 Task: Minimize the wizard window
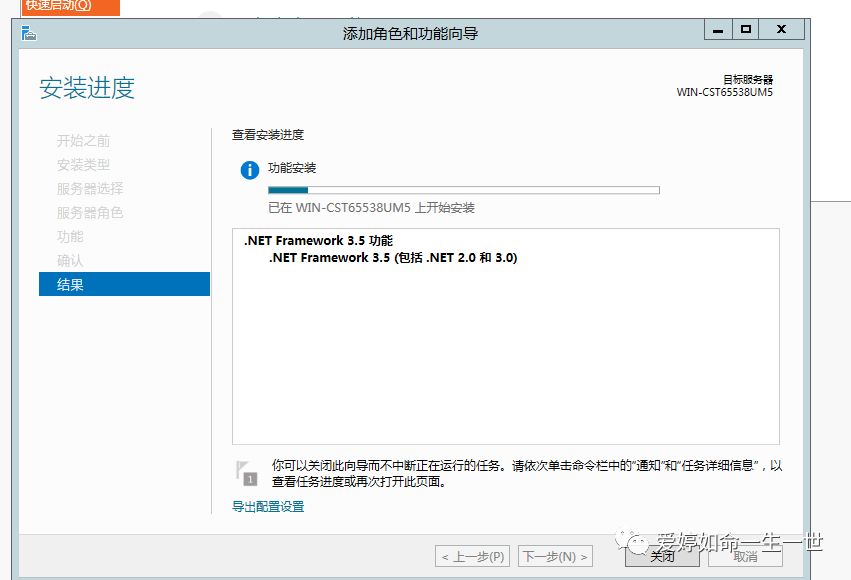[718, 29]
